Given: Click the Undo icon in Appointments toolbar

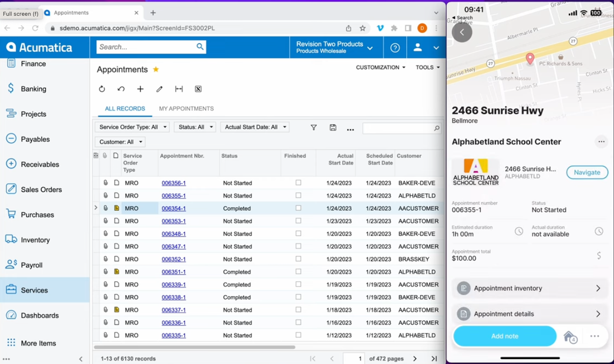Looking at the screenshot, I should coord(121,89).
